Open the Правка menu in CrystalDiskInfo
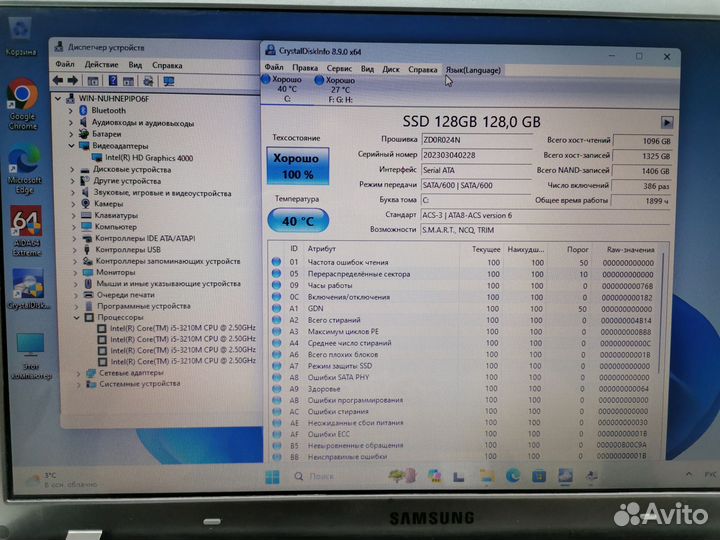This screenshot has width=720, height=540. pos(305,68)
